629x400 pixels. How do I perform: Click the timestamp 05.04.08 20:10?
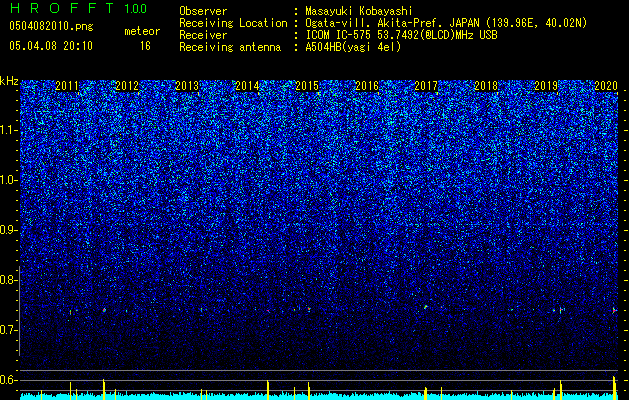point(51,46)
